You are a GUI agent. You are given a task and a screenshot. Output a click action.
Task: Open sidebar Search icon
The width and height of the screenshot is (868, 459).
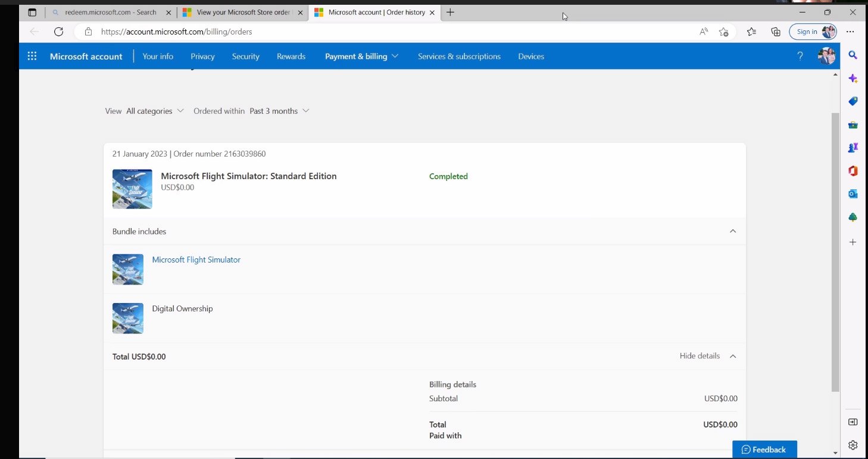(853, 55)
